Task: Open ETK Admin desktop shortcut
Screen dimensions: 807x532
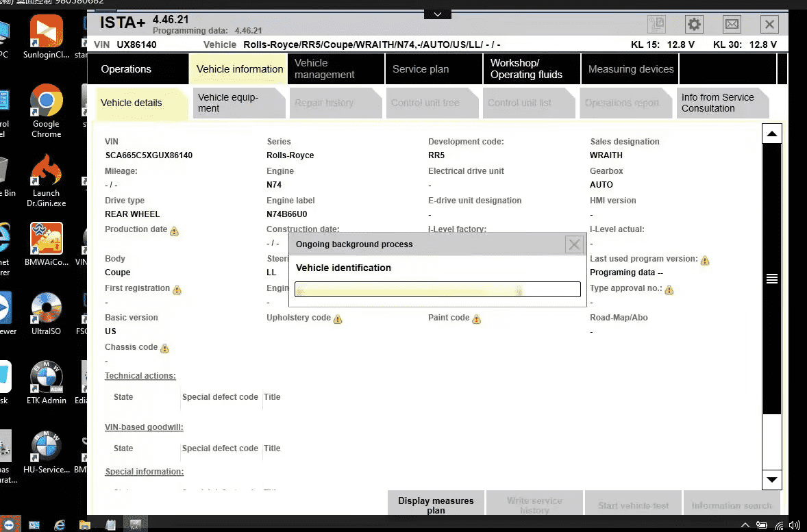Action: [47, 383]
